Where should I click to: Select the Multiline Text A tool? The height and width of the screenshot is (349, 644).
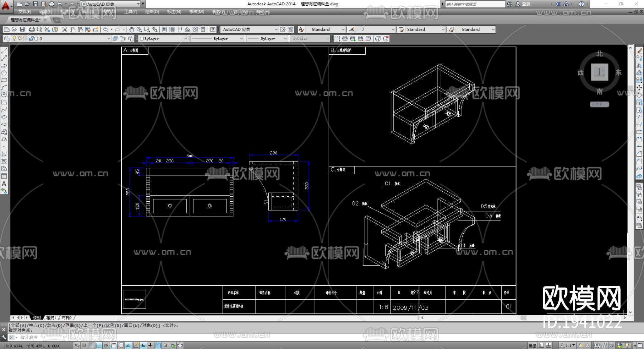tap(4, 184)
